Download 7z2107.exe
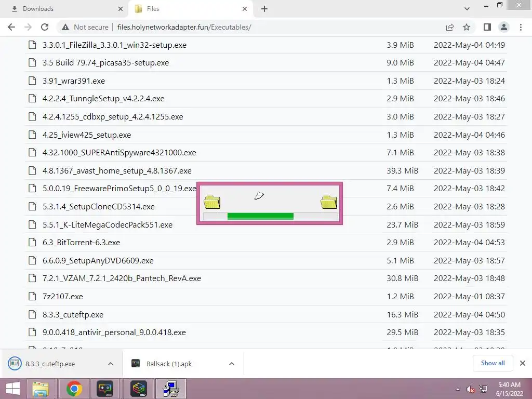This screenshot has width=532, height=399. pos(62,297)
